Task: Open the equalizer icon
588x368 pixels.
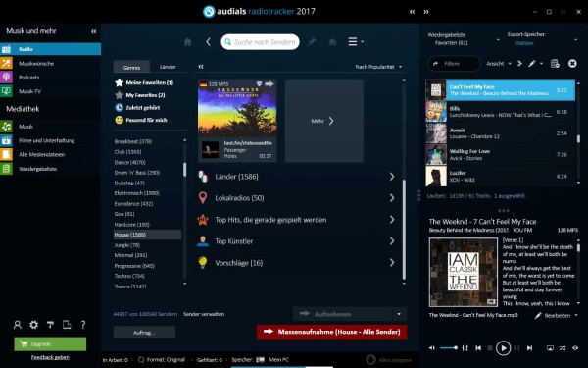Action: point(465,348)
